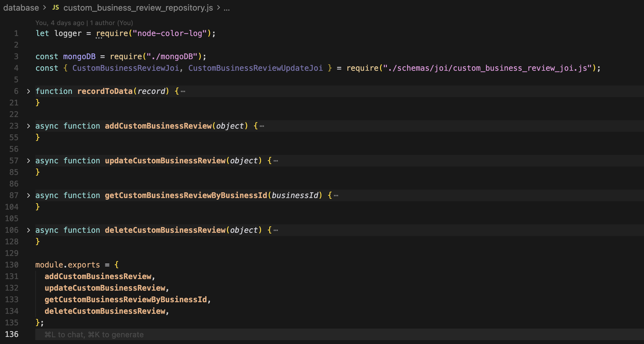Click line number 85 in the gutter

tap(14, 172)
